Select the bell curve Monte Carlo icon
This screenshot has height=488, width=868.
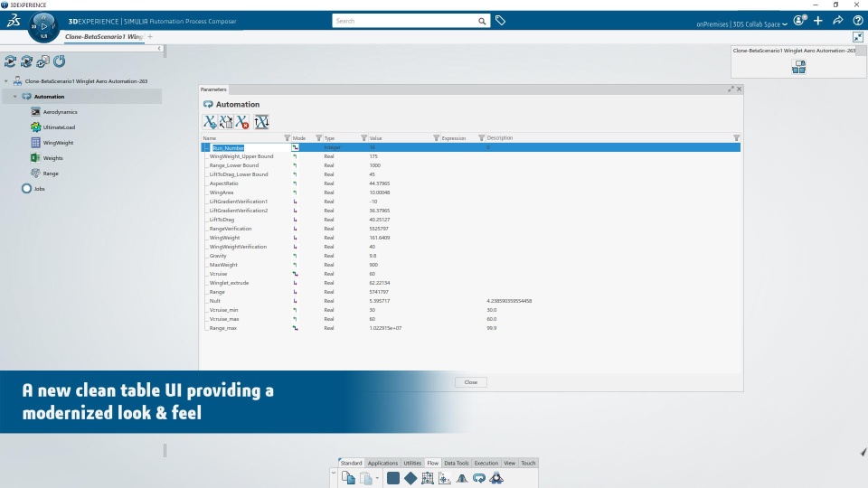[x=462, y=478]
